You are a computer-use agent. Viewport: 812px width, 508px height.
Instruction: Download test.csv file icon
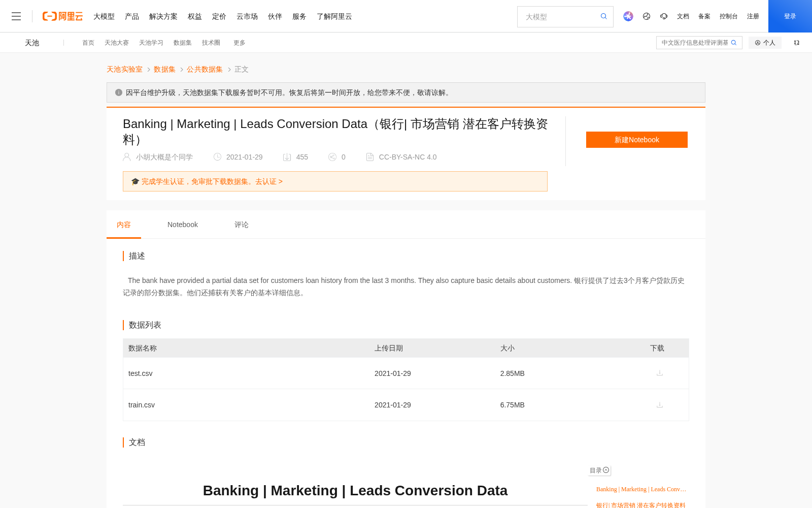[660, 373]
